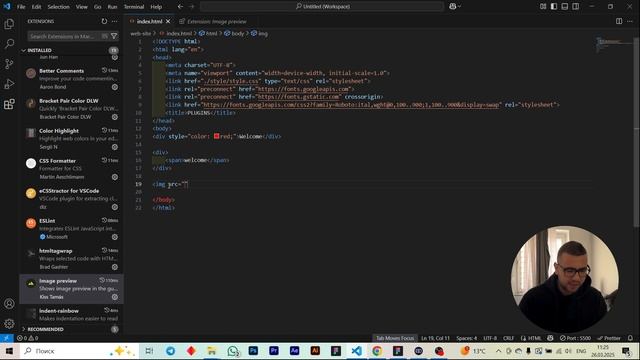Open Image preview manage gear
Image resolution: width=640 pixels, height=360 pixels.
115,297
